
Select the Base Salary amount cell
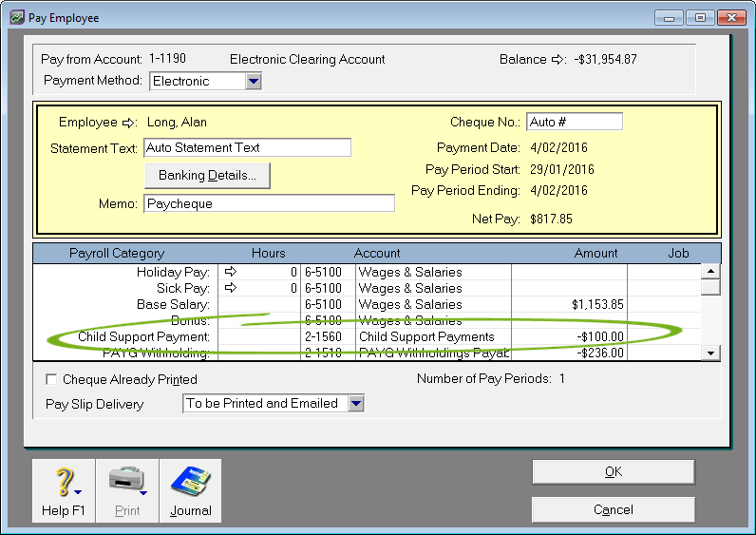pos(569,305)
